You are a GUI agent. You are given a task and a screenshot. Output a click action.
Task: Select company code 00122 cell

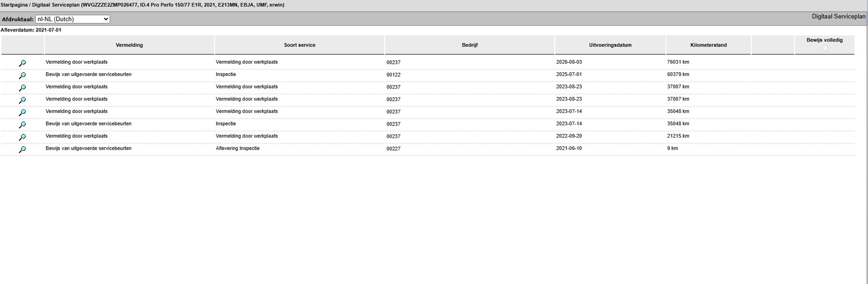394,75
